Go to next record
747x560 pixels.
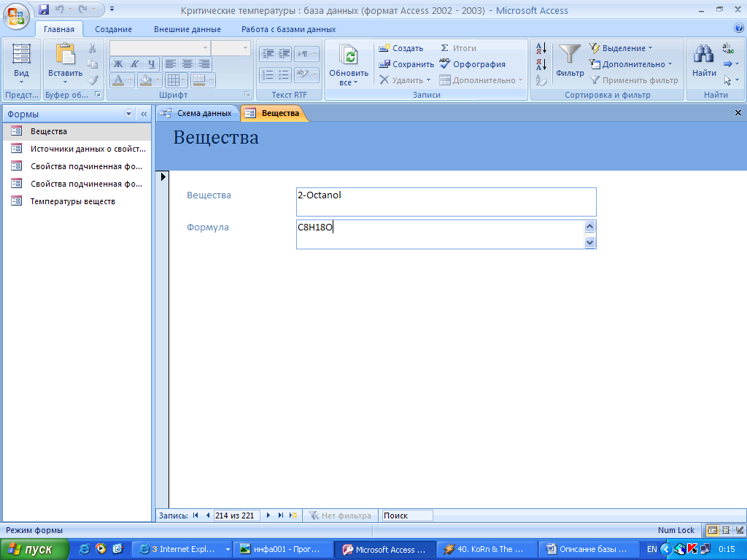[268, 516]
